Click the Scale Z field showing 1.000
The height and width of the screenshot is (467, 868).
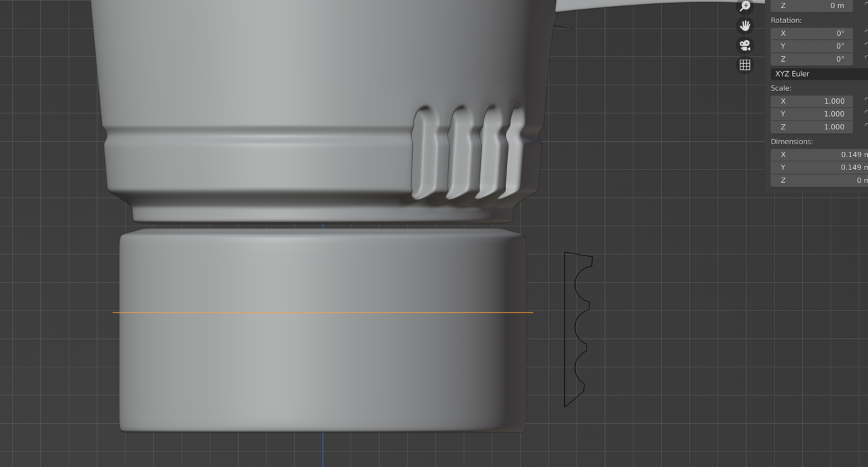pos(812,127)
